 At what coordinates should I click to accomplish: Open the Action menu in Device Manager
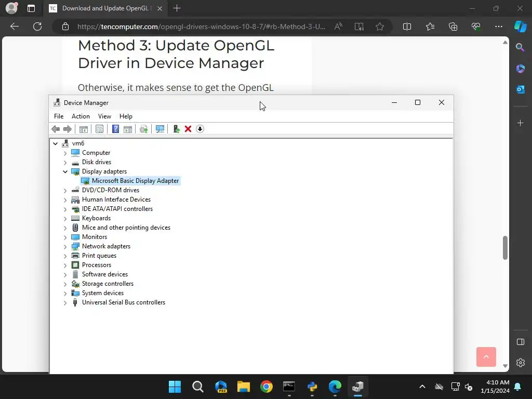(81, 116)
